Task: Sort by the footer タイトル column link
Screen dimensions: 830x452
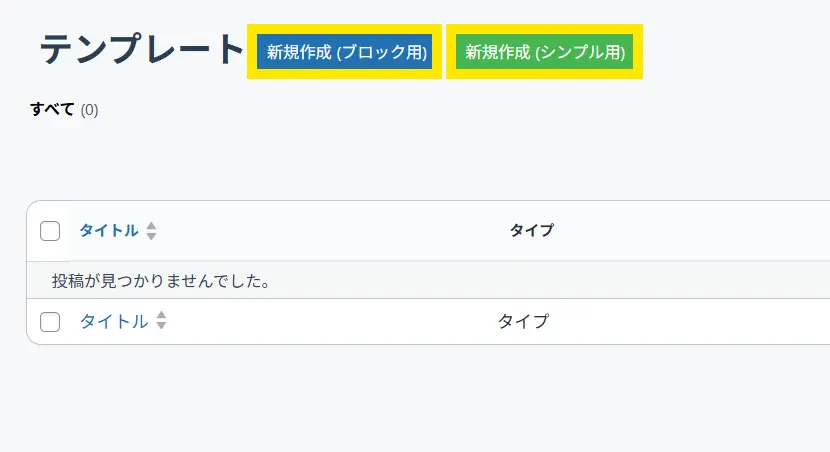Action: pos(114,321)
